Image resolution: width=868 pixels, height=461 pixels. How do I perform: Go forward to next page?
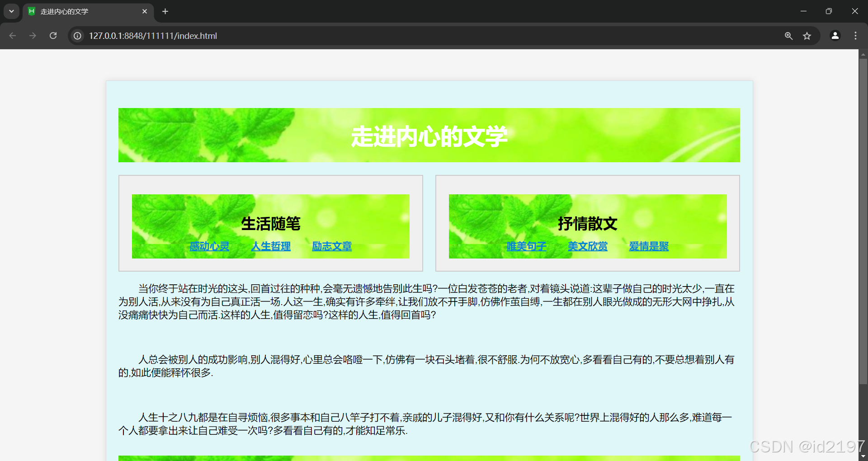[x=33, y=36]
